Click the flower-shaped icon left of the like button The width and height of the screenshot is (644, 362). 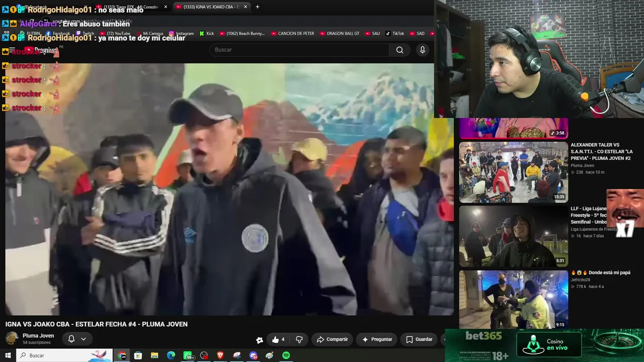(259, 340)
